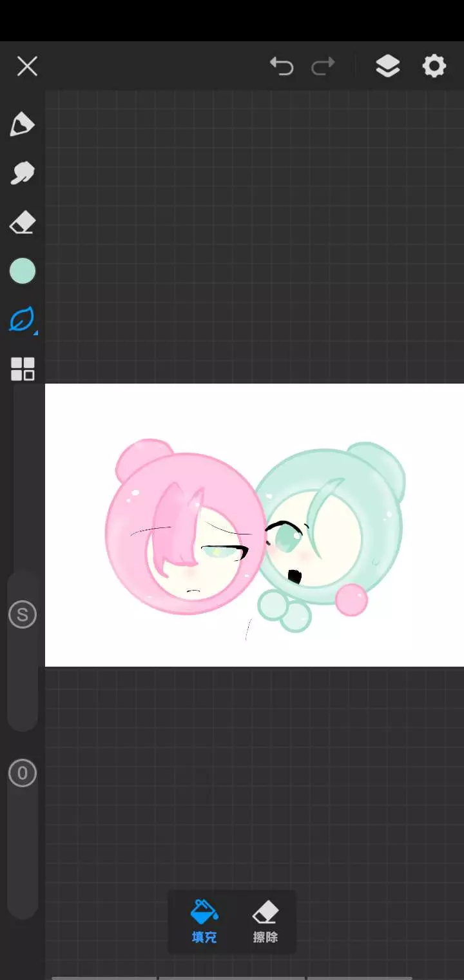
Task: Open the mint green color swatch
Action: (23, 271)
